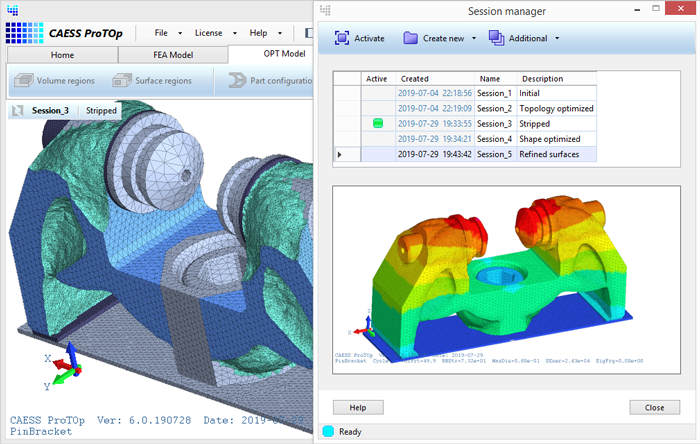Click the Help button in Session manager

(x=358, y=407)
